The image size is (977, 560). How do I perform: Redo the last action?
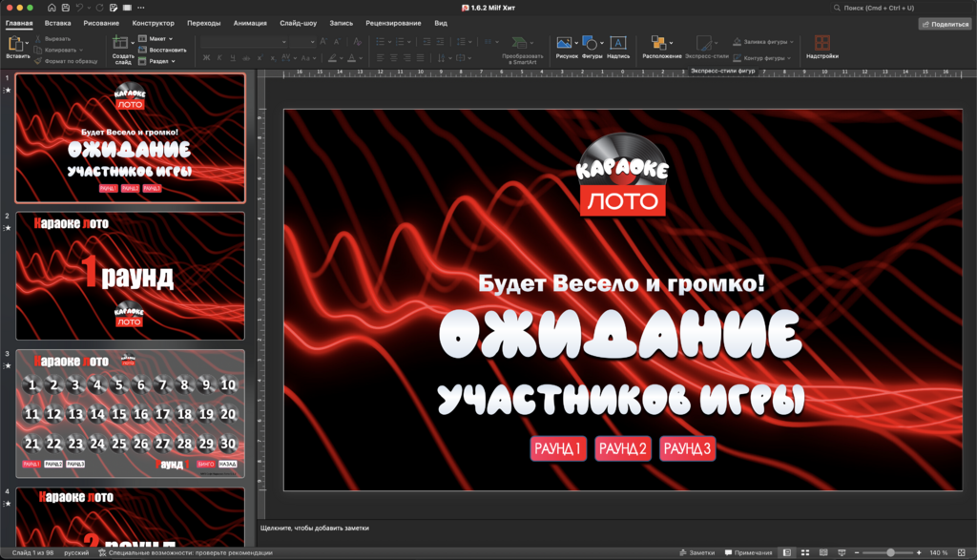(99, 8)
